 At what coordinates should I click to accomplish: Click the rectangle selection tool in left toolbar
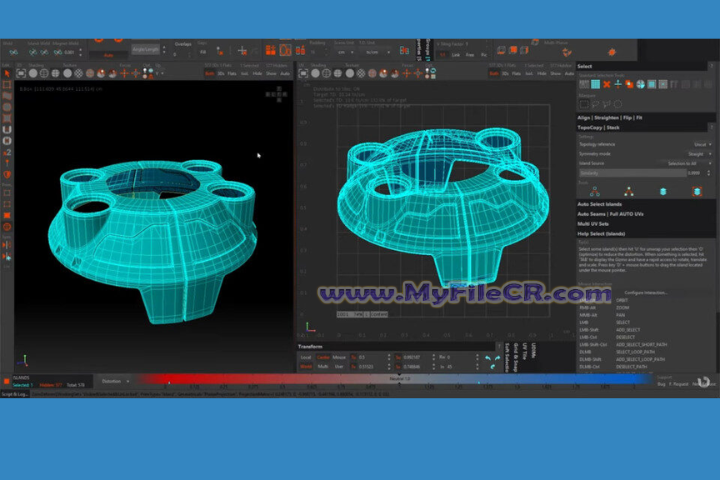click(x=7, y=85)
